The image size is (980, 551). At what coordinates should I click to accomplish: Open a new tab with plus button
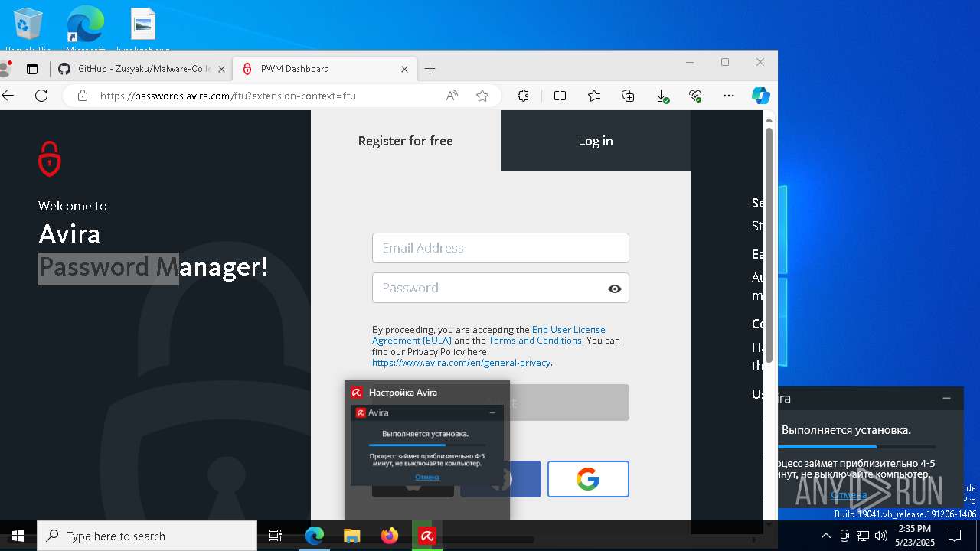(430, 69)
